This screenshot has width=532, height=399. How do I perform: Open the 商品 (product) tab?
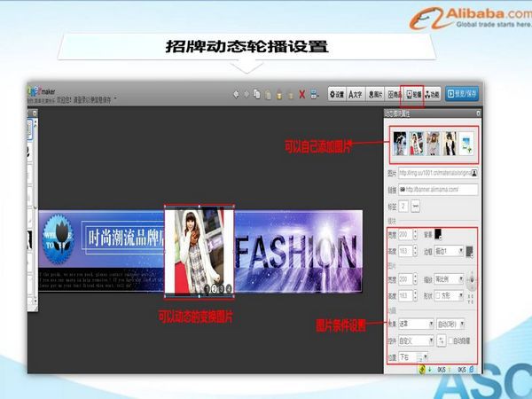394,94
